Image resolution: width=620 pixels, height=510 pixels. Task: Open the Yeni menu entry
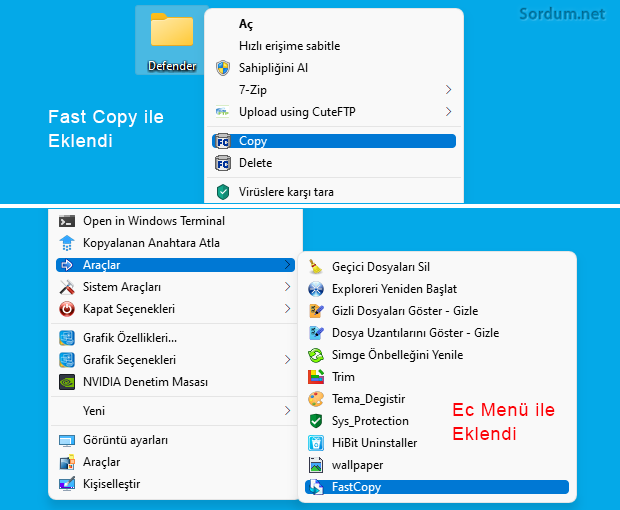click(x=175, y=411)
